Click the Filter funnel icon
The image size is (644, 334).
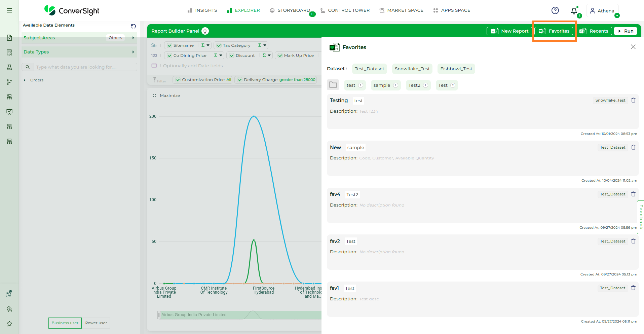pyautogui.click(x=155, y=79)
